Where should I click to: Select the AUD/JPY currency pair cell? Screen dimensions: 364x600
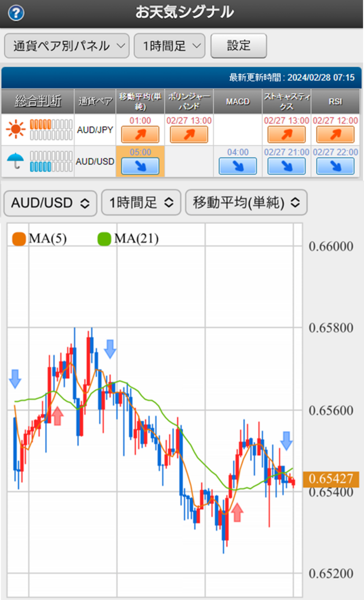click(95, 129)
